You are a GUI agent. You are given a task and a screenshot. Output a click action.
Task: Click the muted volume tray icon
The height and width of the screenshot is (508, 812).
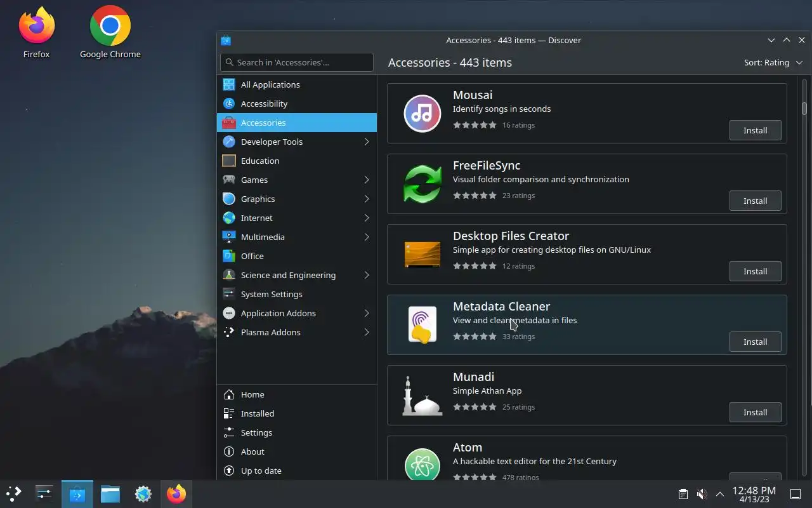[702, 493]
